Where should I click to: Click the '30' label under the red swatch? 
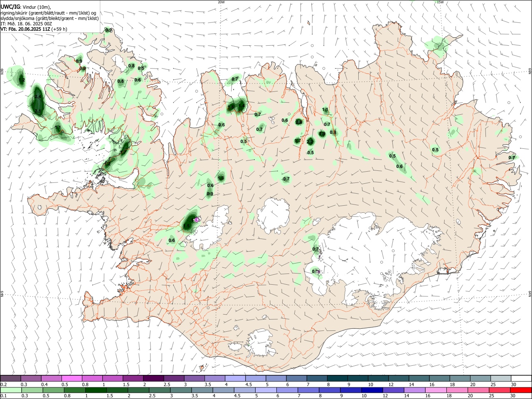coord(514,396)
